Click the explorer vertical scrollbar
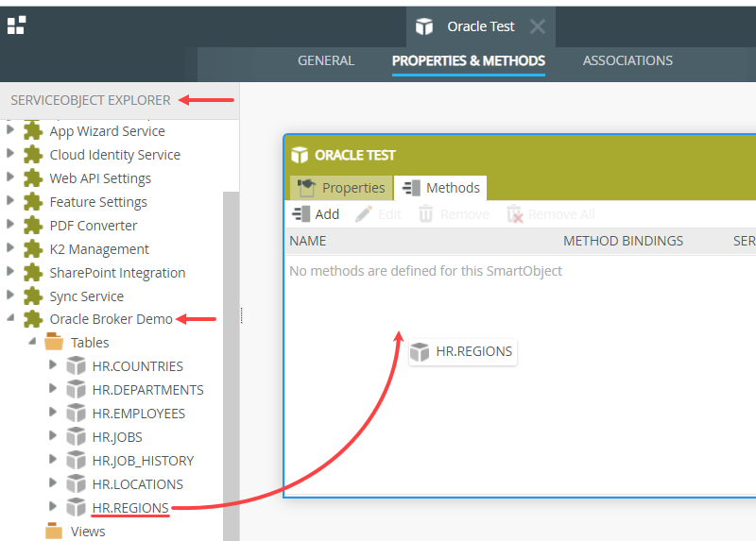This screenshot has width=756, height=541. coord(231,366)
